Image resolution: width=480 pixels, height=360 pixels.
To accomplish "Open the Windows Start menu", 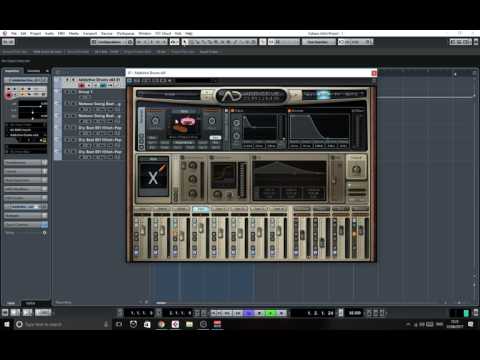I will pos(7,324).
